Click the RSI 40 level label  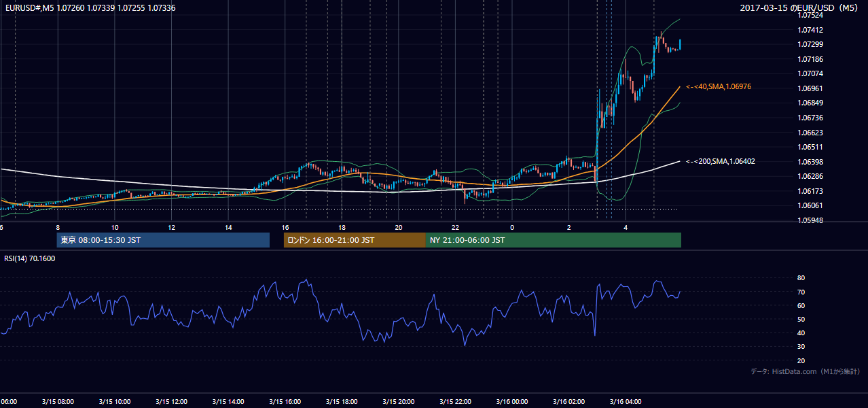coord(801,333)
